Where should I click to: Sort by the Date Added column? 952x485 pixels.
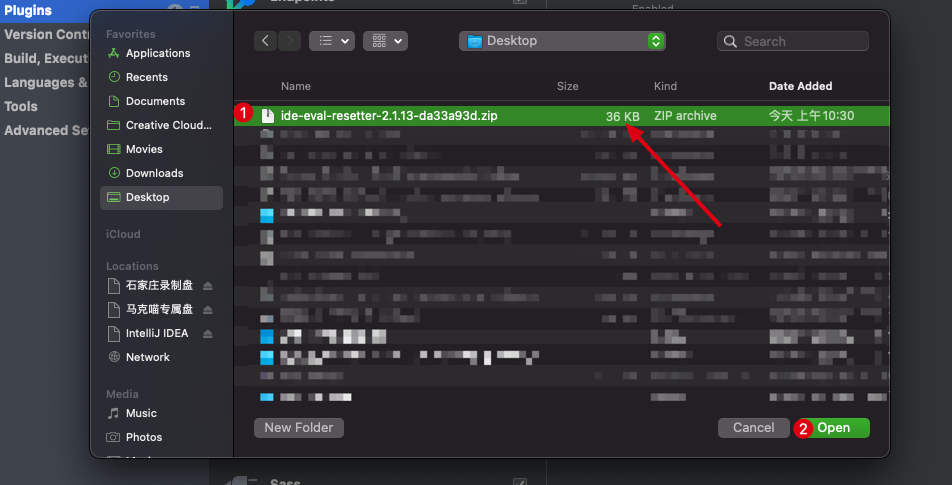tap(800, 86)
